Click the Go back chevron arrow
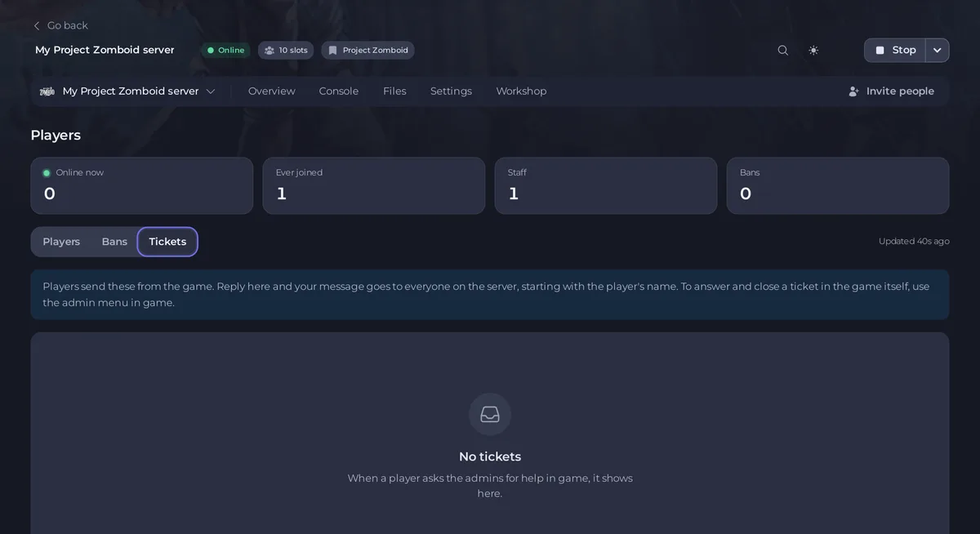The width and height of the screenshot is (980, 534). [x=37, y=25]
